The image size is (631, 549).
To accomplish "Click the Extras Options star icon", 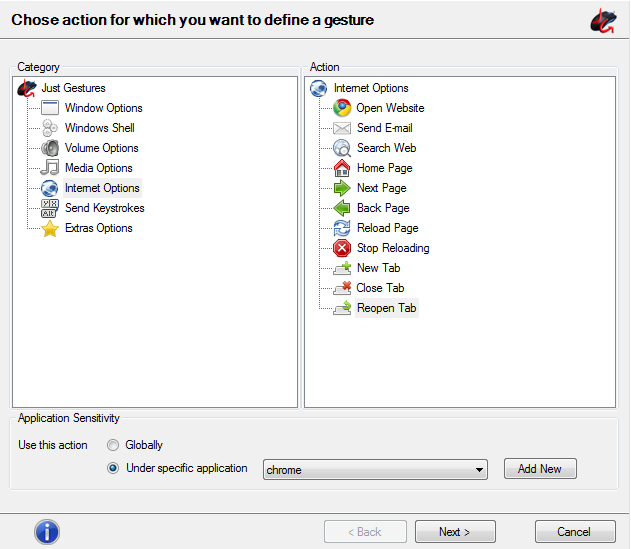I will (50, 228).
